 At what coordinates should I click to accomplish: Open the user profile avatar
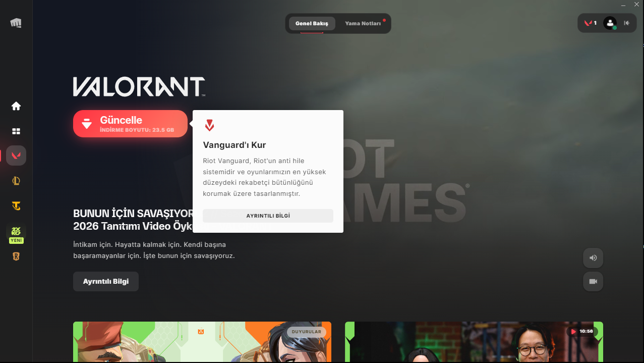point(610,23)
